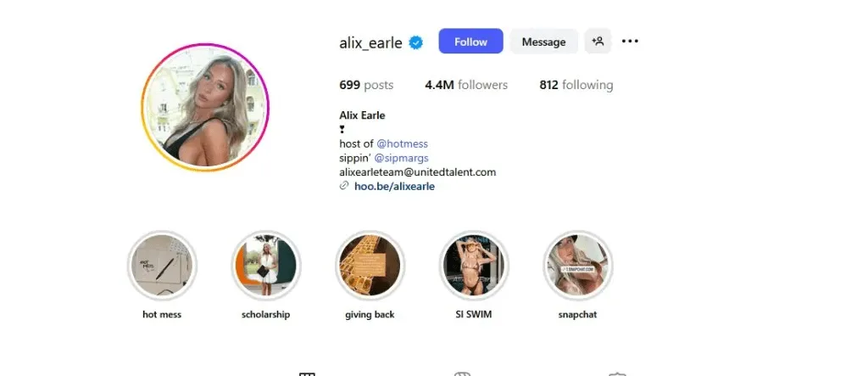View the profile picture story

205,107
